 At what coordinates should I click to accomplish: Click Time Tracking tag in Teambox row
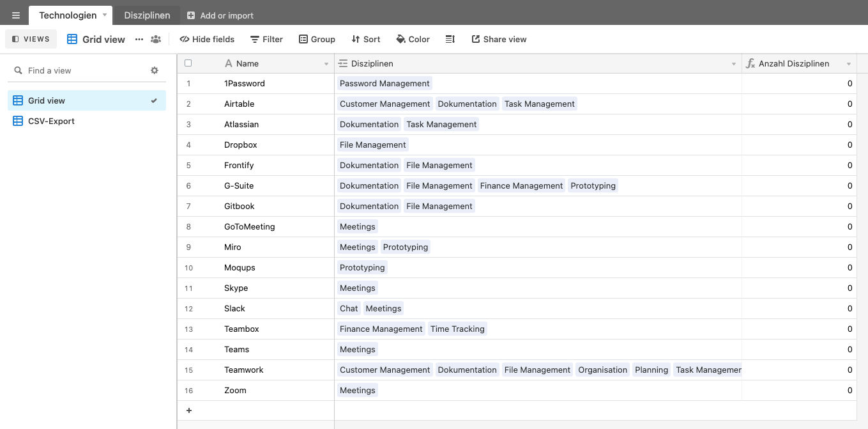(x=457, y=329)
